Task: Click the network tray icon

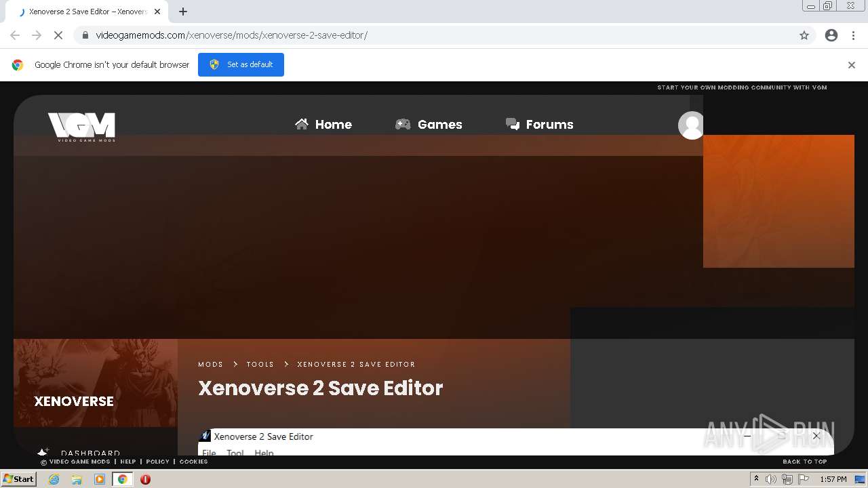Action: [x=787, y=479]
